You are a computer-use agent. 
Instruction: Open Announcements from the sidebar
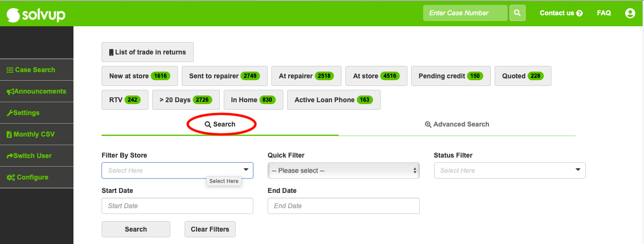click(37, 91)
